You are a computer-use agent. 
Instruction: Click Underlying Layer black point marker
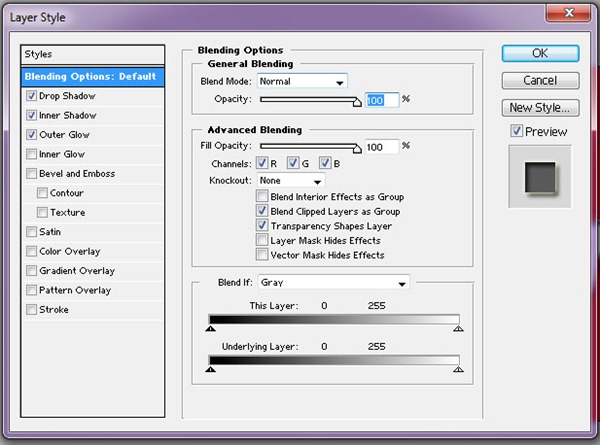pos(210,369)
